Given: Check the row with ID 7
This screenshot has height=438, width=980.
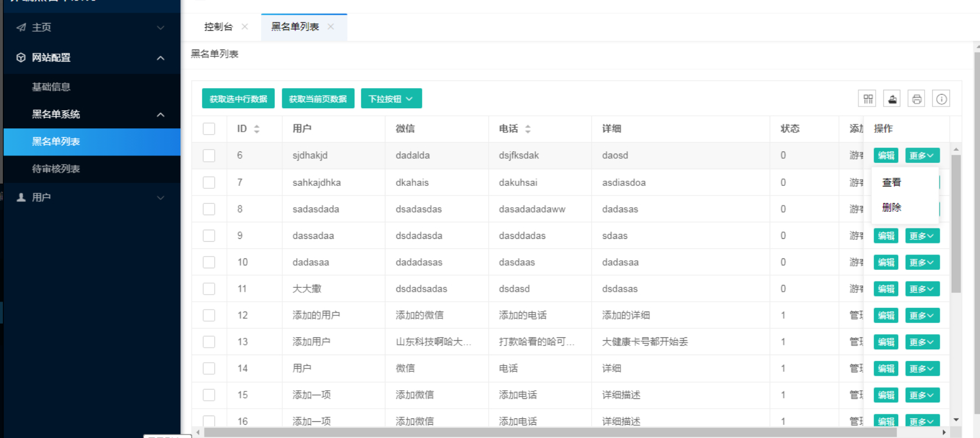Looking at the screenshot, I should pos(209,182).
